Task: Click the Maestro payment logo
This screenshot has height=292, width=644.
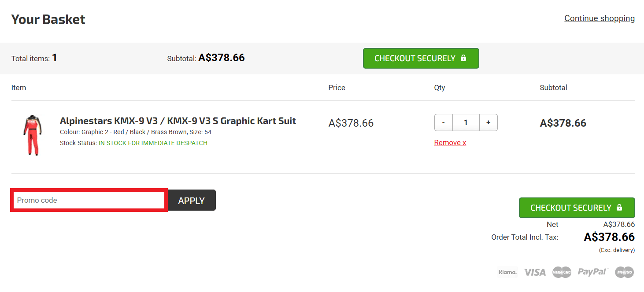Action: [624, 272]
